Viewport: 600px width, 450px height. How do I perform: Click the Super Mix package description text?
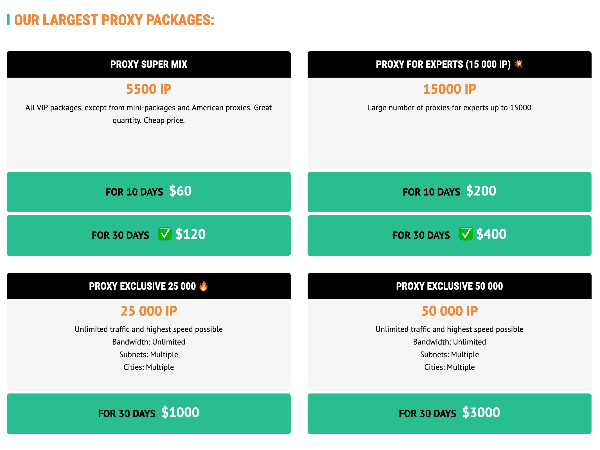pyautogui.click(x=148, y=114)
